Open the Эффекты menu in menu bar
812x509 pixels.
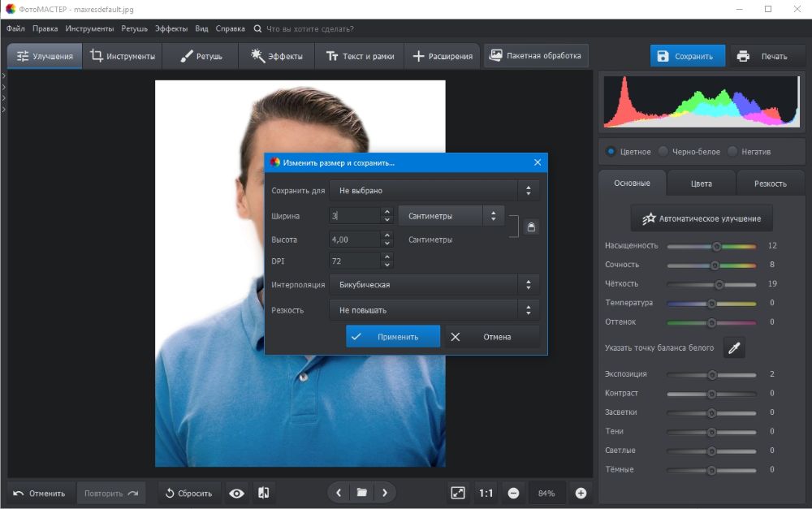tap(171, 28)
